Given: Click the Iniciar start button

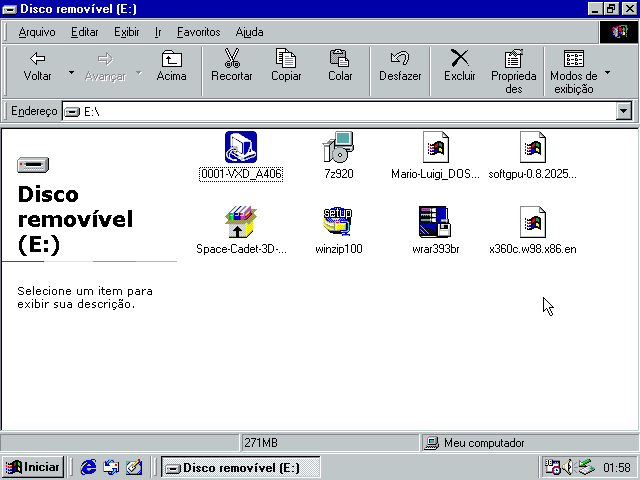Looking at the screenshot, I should [33, 467].
